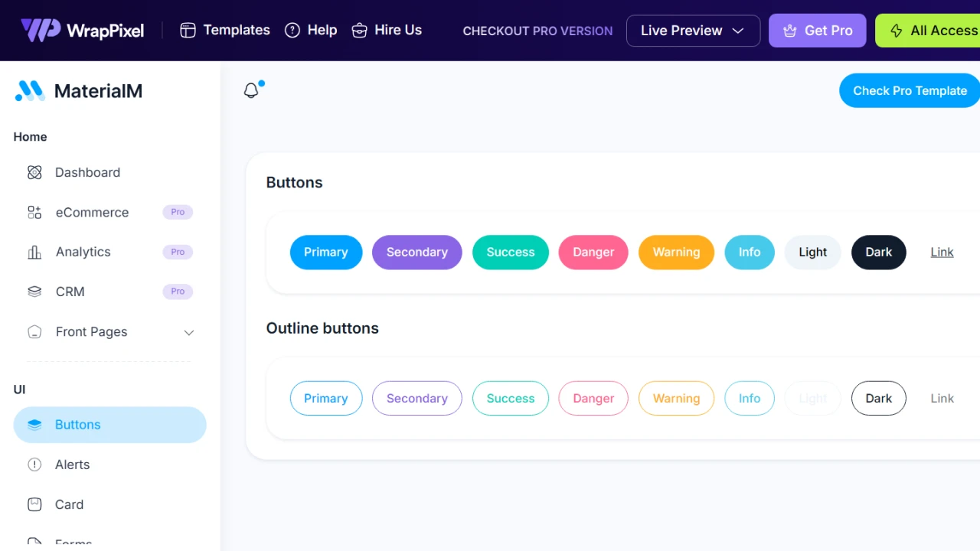
Task: Click the Check Pro Template button
Action: (x=910, y=90)
